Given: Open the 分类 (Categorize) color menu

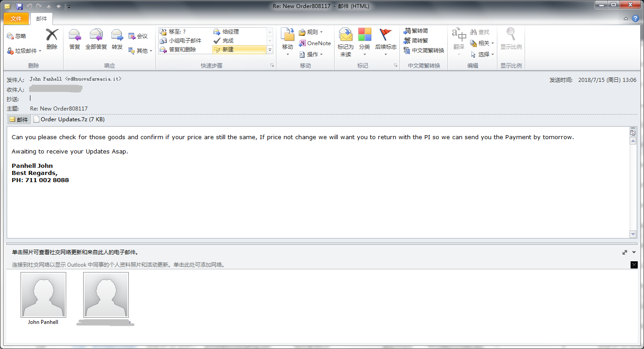Looking at the screenshot, I should click(364, 42).
